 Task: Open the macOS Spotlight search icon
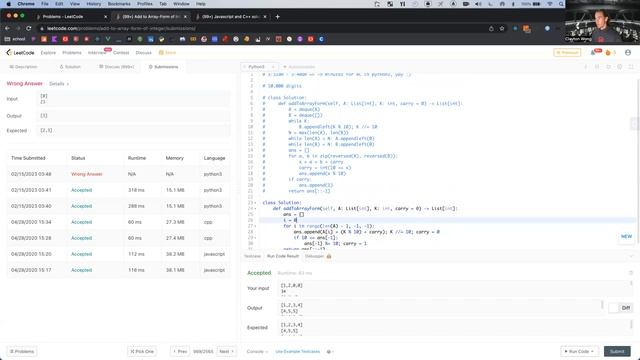tap(561, 4)
